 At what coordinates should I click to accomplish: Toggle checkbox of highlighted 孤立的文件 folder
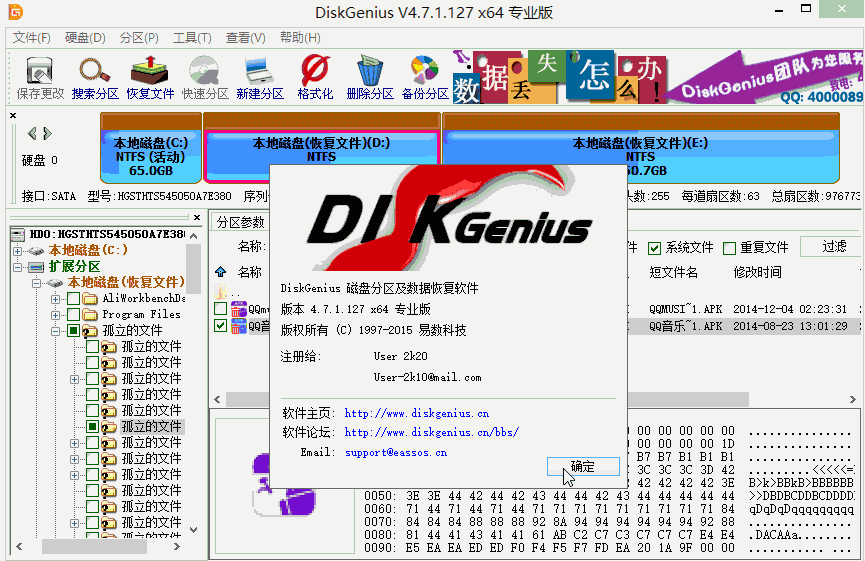pos(92,426)
